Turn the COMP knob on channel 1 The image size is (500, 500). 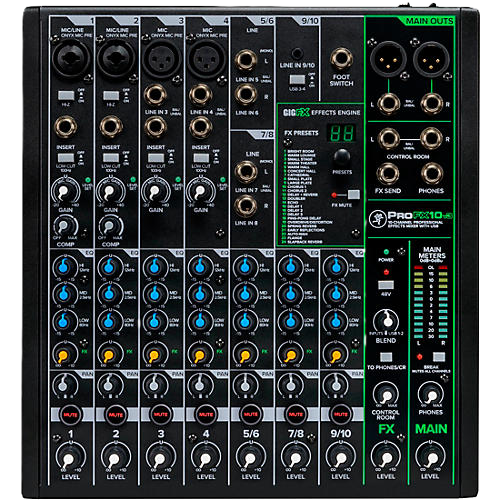64,227
